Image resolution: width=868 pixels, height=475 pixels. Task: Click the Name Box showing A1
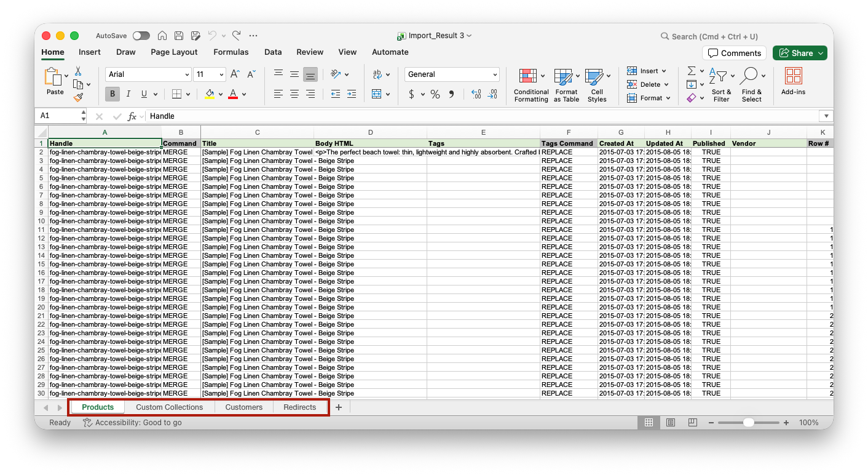click(60, 116)
